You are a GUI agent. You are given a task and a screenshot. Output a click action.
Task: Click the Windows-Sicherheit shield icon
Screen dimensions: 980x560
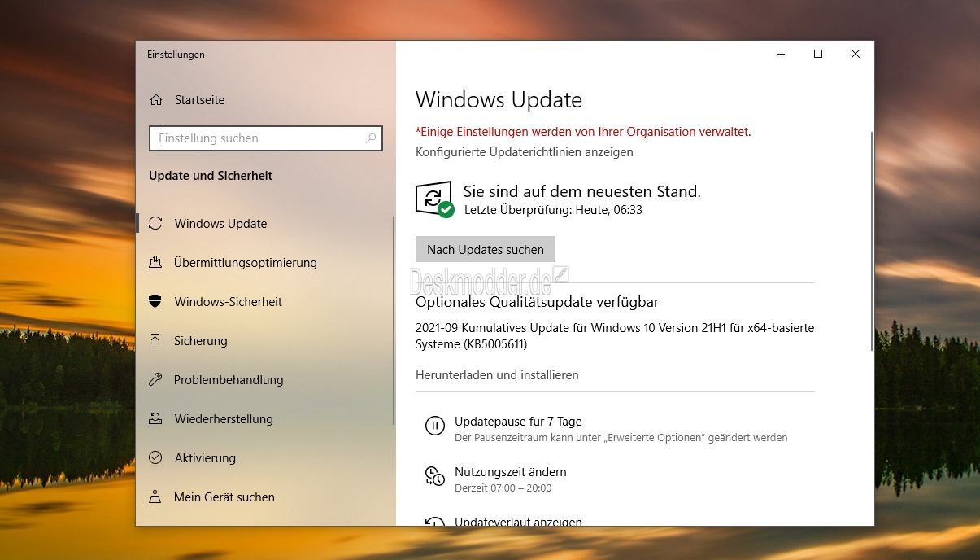(x=155, y=302)
